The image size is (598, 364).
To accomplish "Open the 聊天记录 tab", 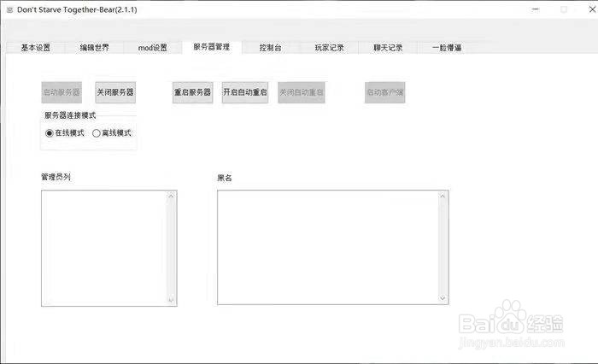I will 388,48.
